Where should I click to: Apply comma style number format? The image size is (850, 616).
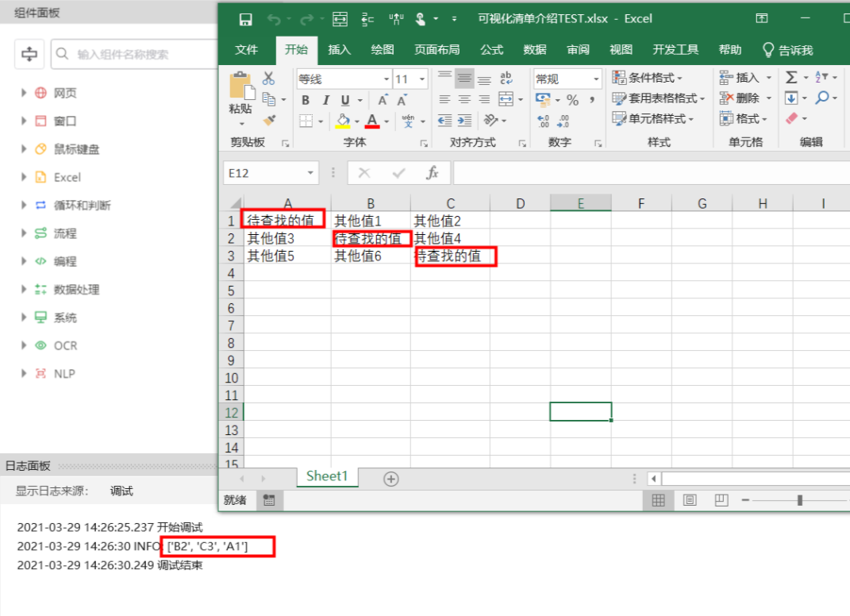[592, 100]
